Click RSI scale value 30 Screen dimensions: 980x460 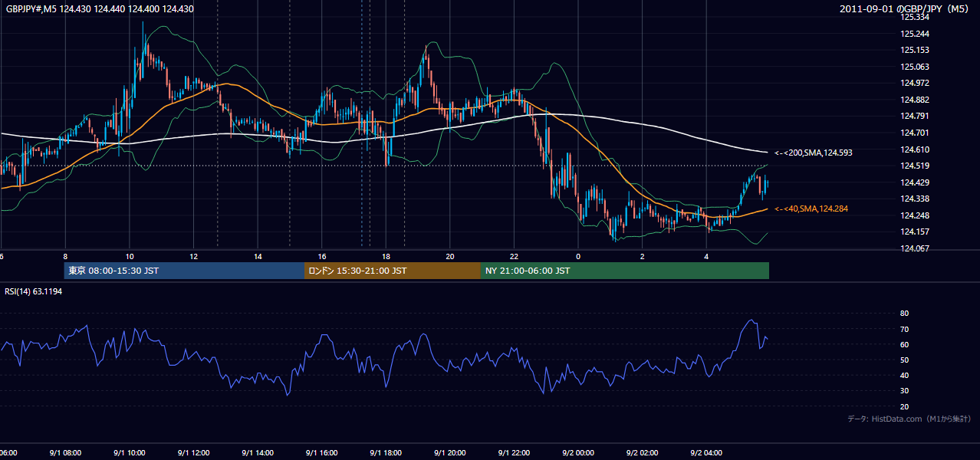pyautogui.click(x=905, y=391)
